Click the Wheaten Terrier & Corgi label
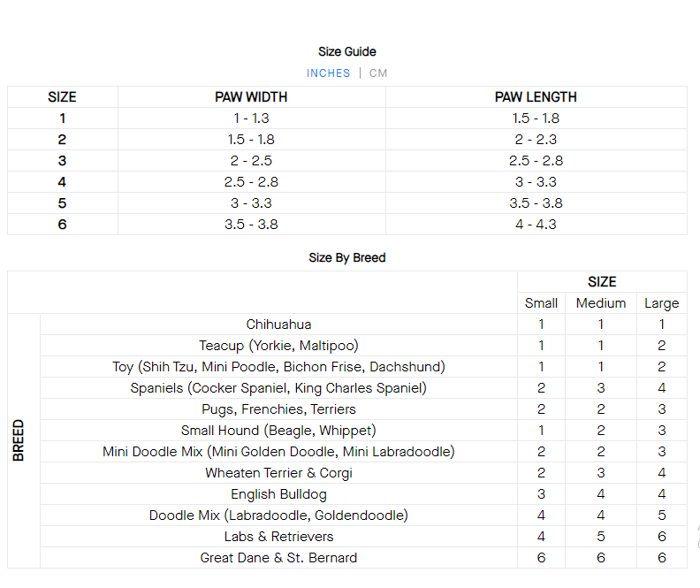Image resolution: width=700 pixels, height=588 pixels. [278, 473]
